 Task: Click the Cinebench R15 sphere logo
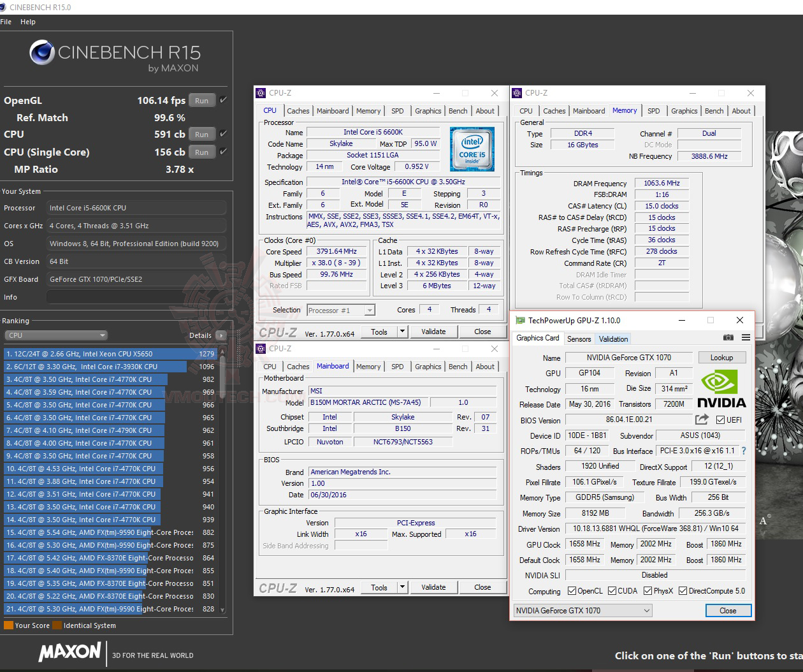tap(41, 52)
